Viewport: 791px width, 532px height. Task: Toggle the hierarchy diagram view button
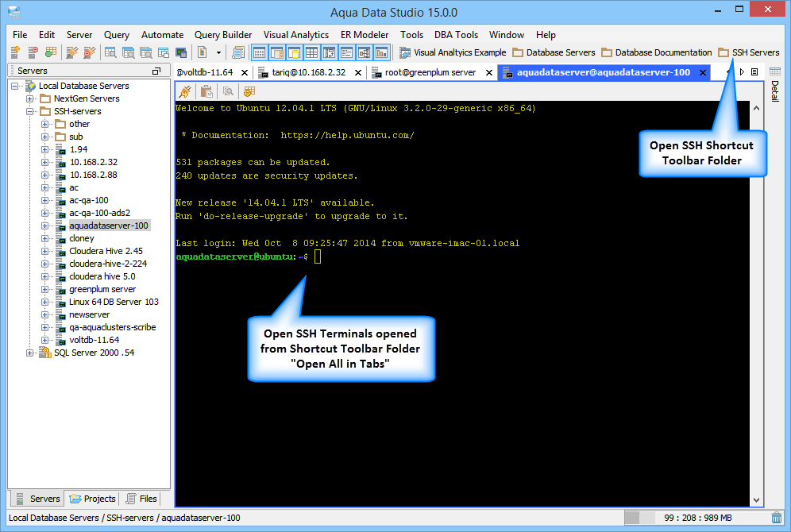coord(365,52)
